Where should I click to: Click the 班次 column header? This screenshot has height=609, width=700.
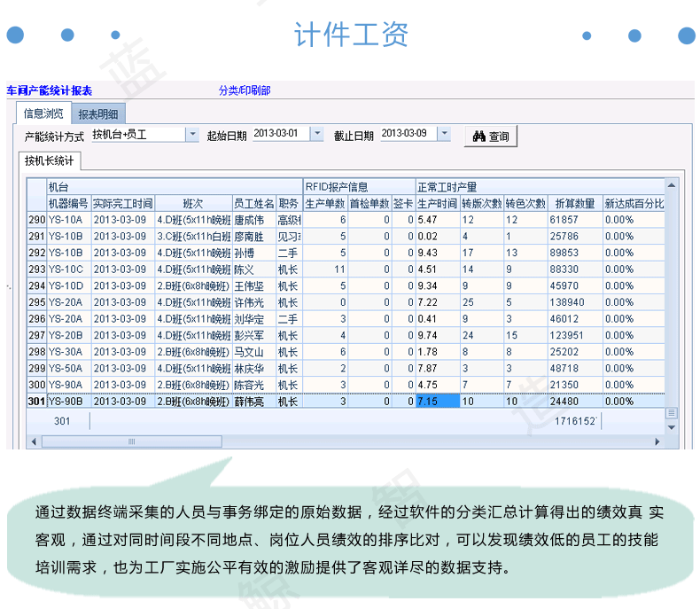click(193, 204)
